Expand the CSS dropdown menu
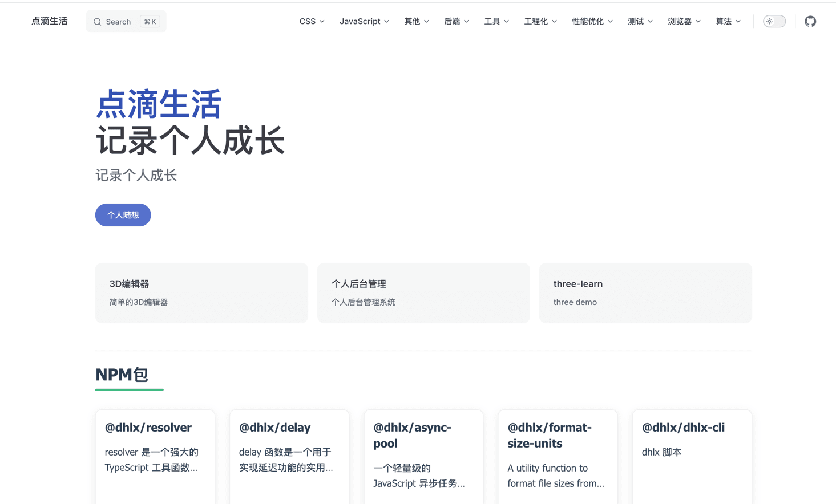Viewport: 836px width, 504px height. pos(312,22)
